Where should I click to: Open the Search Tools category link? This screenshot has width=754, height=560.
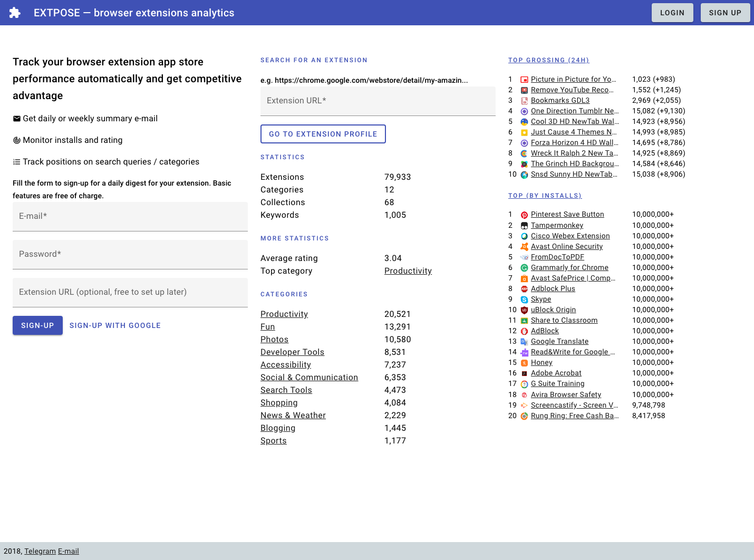[286, 390]
